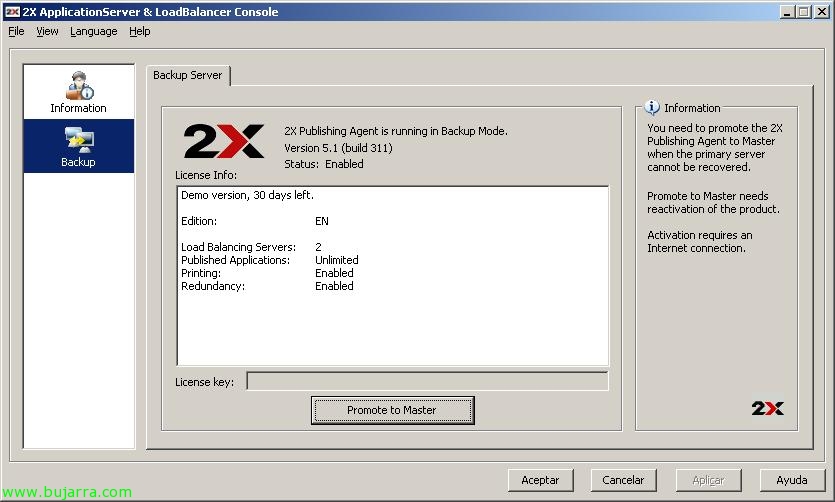
Task: Click the Cancelar button
Action: tap(623, 480)
